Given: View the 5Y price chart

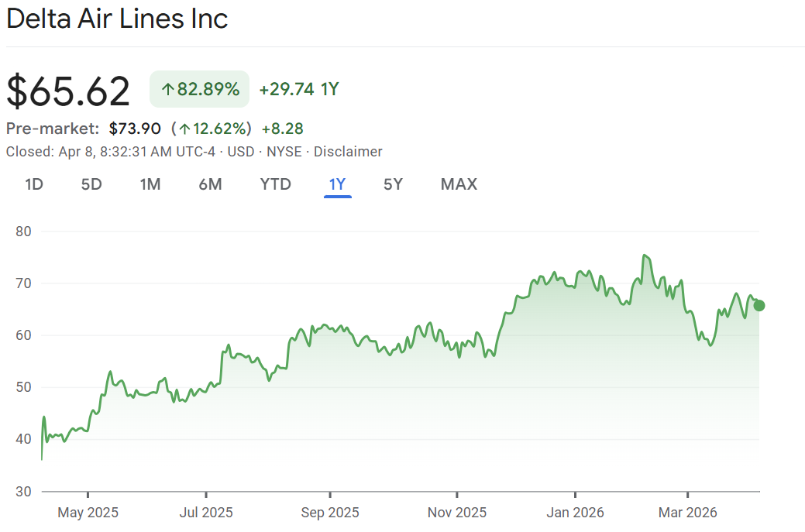Looking at the screenshot, I should (x=393, y=184).
